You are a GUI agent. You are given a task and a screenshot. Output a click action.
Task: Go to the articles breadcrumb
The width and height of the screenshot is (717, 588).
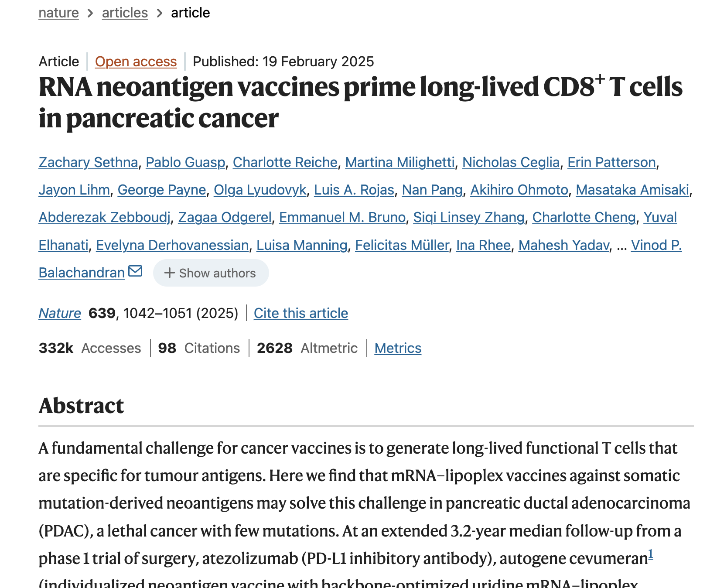click(x=125, y=13)
